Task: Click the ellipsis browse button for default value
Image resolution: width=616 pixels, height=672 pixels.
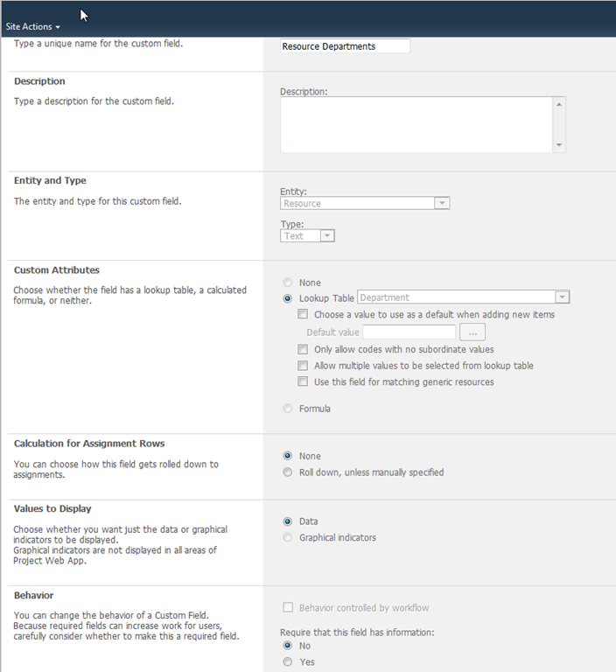Action: pyautogui.click(x=472, y=332)
